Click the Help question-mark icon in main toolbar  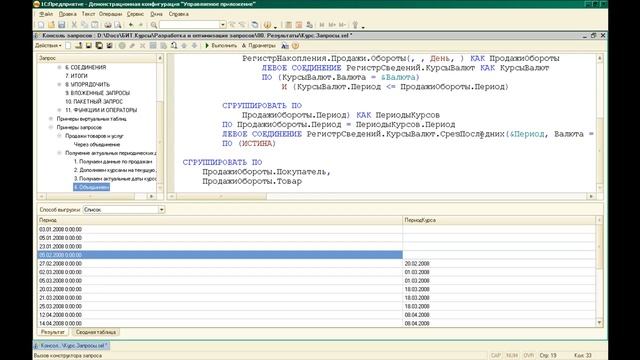point(267,25)
